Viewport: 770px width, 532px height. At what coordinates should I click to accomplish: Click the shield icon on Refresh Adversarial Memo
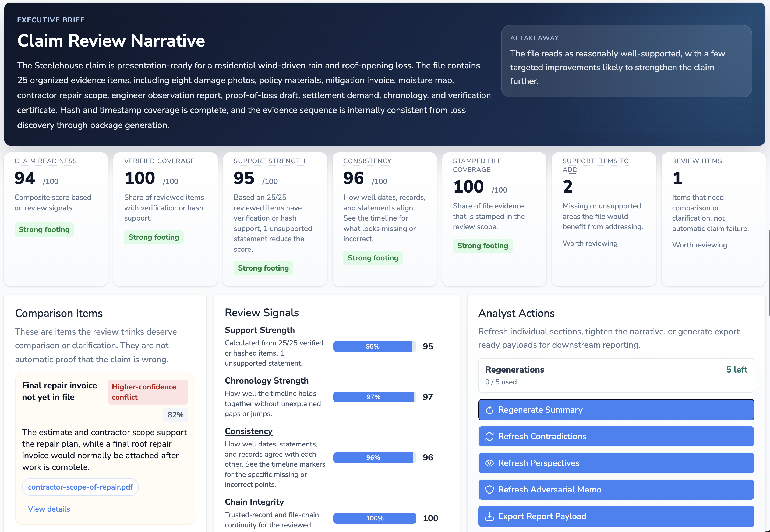point(489,490)
